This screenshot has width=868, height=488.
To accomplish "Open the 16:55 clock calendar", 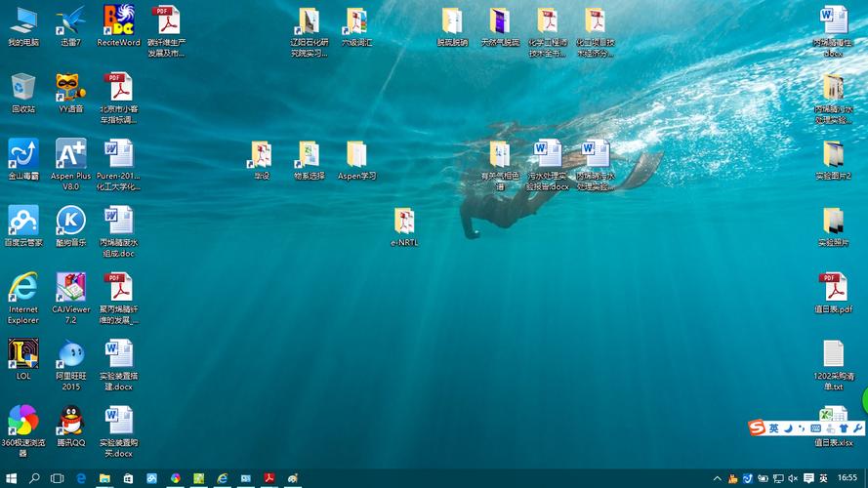I will click(x=847, y=477).
